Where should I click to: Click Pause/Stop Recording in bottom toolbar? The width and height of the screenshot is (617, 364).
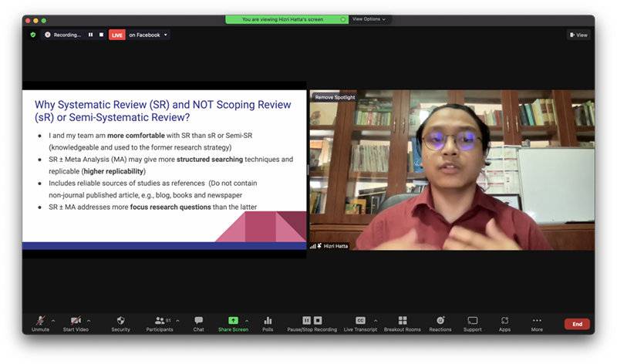click(x=312, y=321)
